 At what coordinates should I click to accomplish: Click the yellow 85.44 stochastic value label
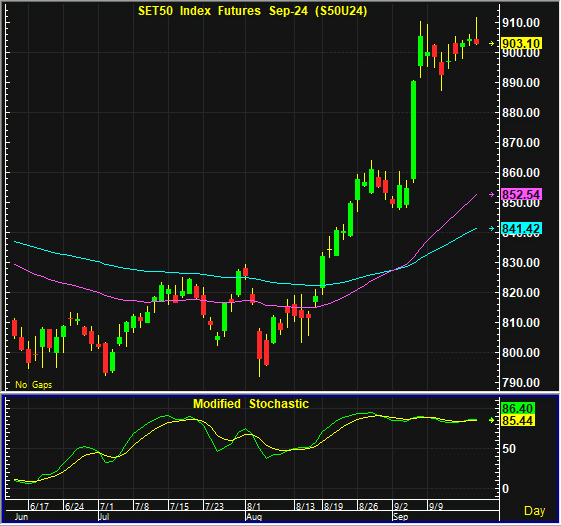point(517,420)
